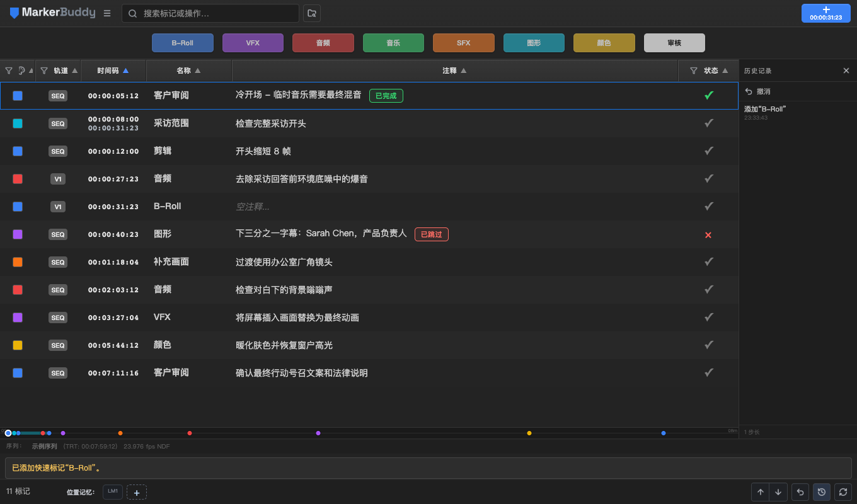Toggle status checkmark for 颜色 row
Image resolution: width=857 pixels, height=504 pixels.
[x=709, y=345]
